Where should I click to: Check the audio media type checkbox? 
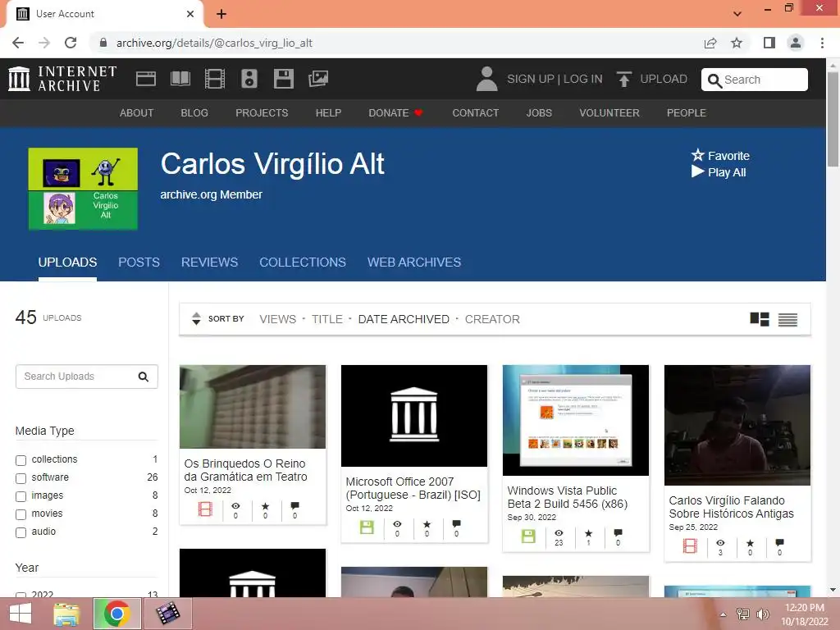21,532
